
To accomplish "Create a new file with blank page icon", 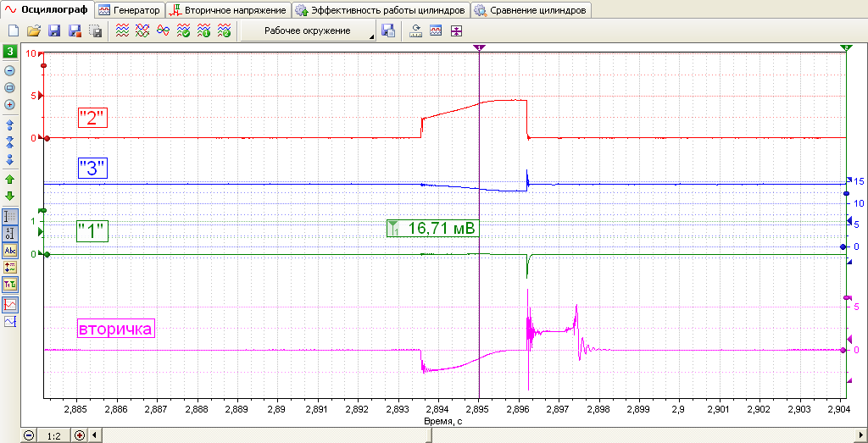I will click(14, 31).
